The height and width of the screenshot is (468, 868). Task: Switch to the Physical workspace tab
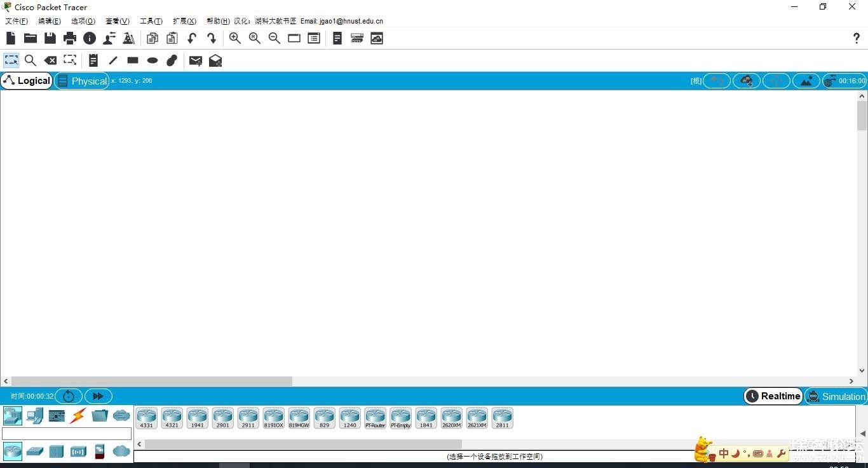tap(82, 81)
